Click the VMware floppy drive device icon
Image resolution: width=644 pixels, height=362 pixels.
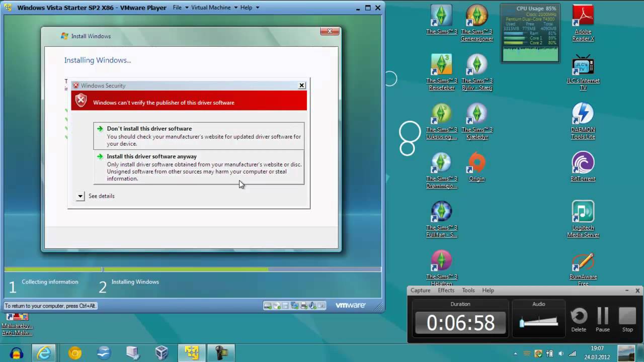[x=285, y=305]
